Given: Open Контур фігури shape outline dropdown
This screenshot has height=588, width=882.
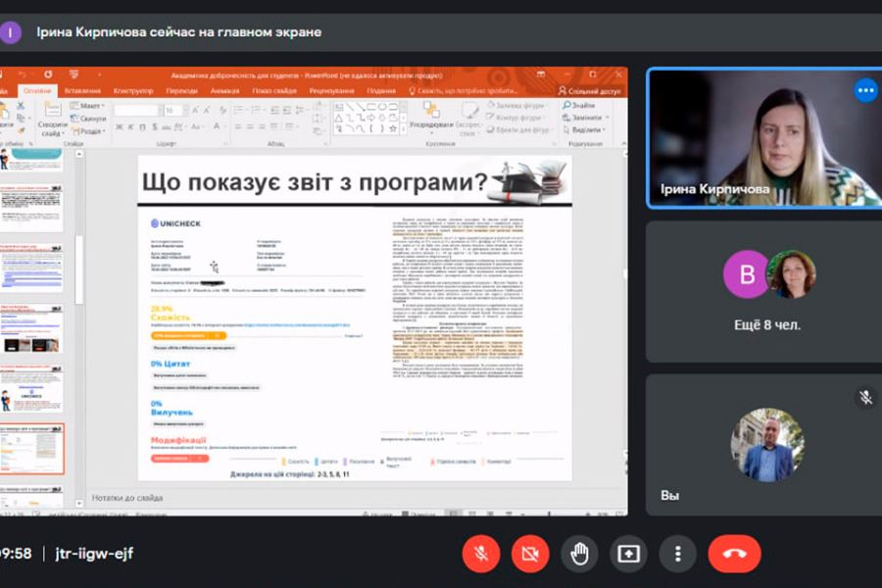Looking at the screenshot, I should pyautogui.click(x=514, y=118).
